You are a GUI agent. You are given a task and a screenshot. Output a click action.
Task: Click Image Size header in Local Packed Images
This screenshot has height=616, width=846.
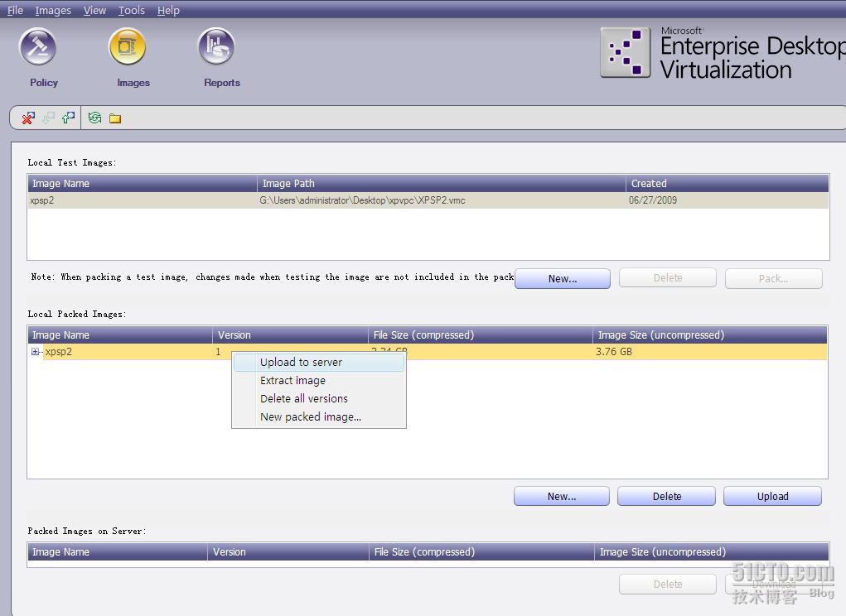[x=710, y=335]
